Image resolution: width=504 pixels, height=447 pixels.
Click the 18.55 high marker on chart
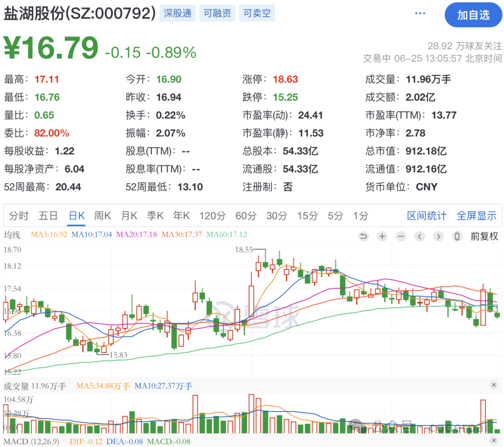click(244, 250)
